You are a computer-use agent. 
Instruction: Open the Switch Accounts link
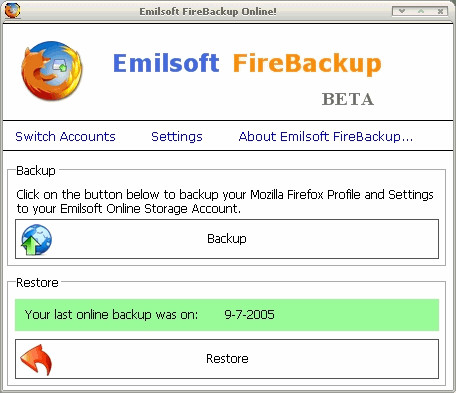[x=65, y=137]
